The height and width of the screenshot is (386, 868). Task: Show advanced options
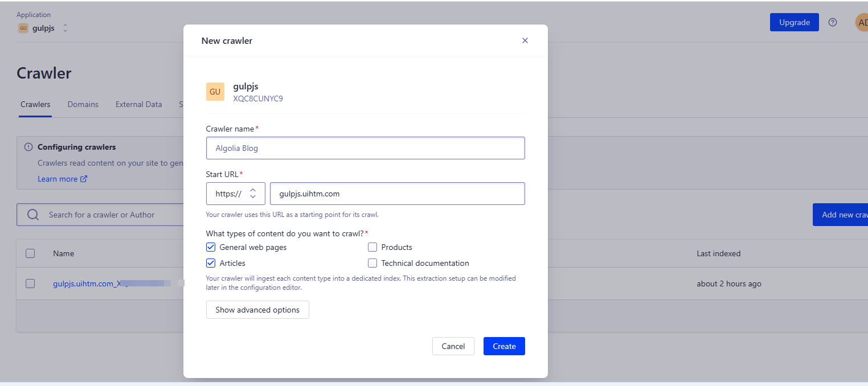pyautogui.click(x=257, y=310)
